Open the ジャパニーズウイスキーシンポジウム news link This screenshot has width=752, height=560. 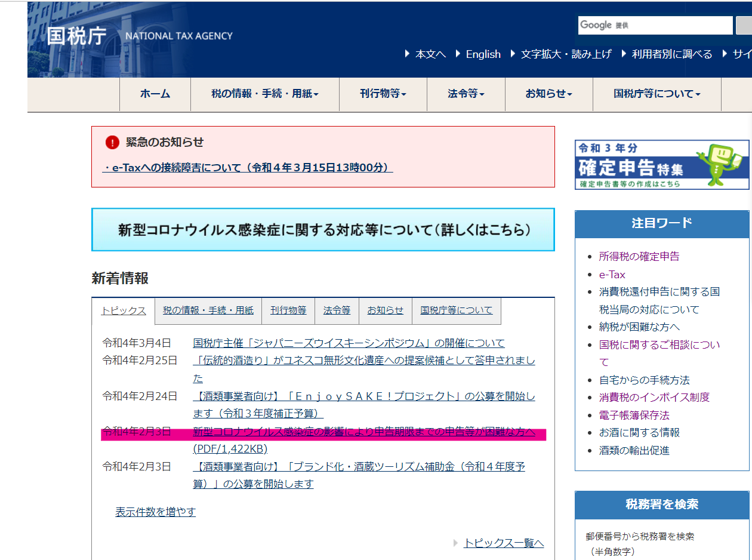click(349, 343)
